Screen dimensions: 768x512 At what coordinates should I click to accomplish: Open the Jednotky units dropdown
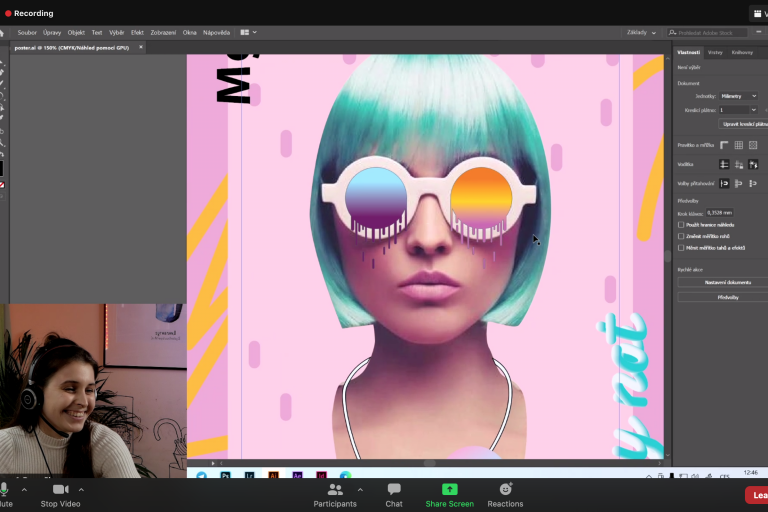click(738, 96)
